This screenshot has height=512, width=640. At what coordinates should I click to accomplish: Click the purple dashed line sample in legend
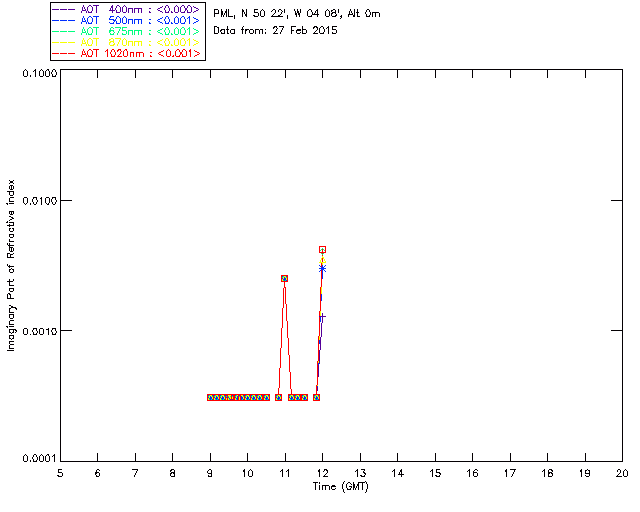64,9
